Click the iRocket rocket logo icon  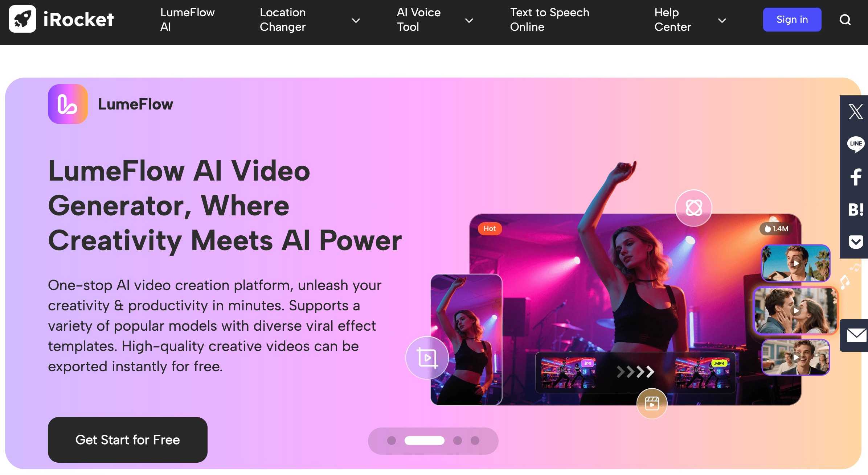22,19
